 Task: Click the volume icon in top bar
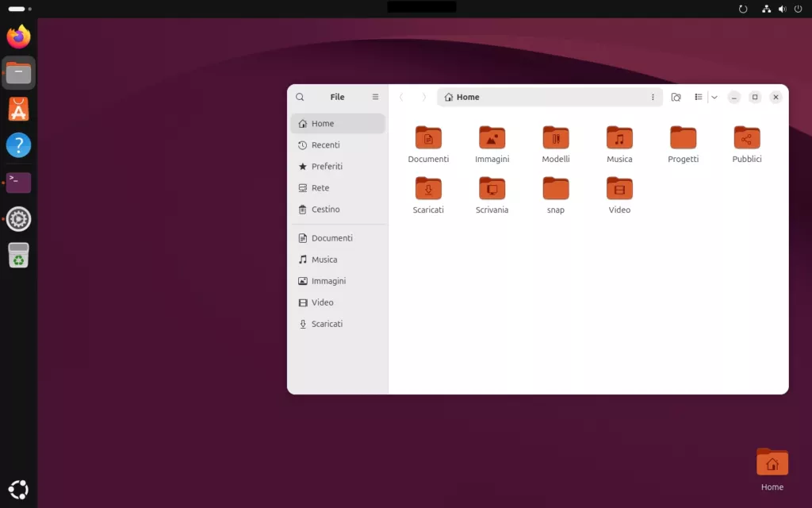[x=783, y=9]
